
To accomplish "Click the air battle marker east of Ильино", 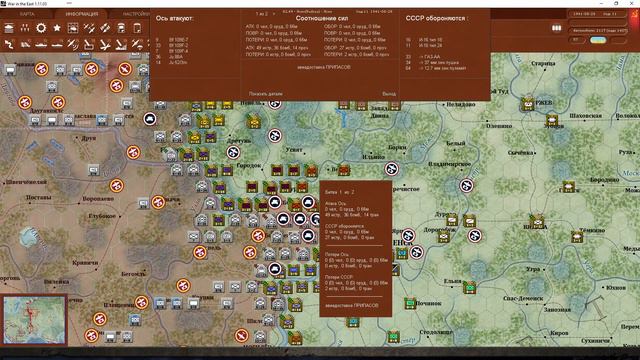I will tap(391, 169).
